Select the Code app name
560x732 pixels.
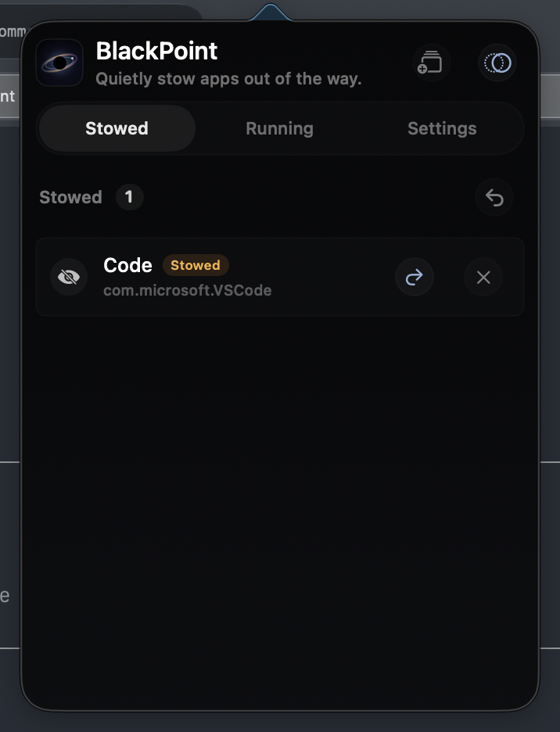point(127,265)
